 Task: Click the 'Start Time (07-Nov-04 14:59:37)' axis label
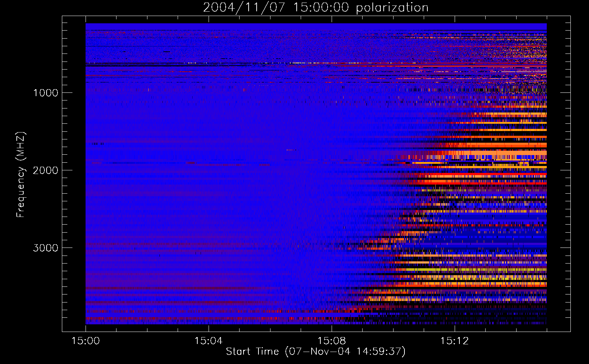(316, 352)
